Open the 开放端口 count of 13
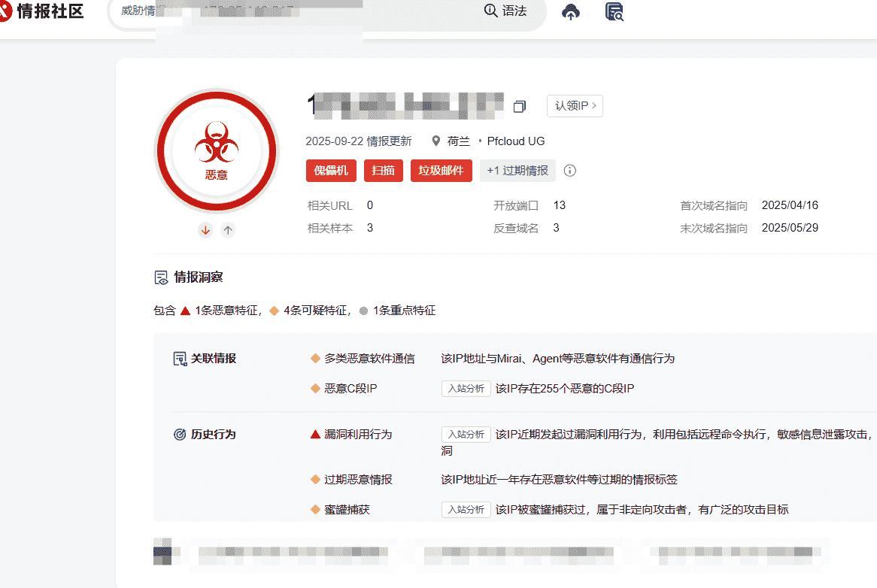 pos(559,205)
